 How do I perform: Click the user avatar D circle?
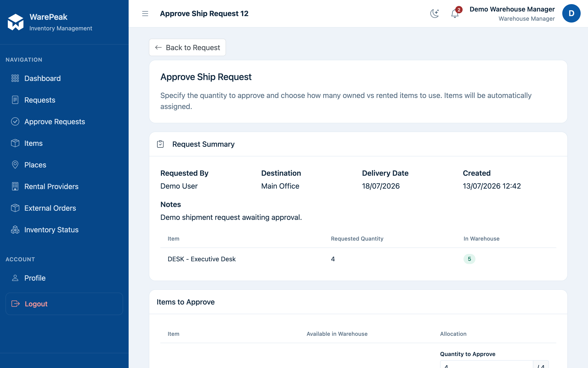point(571,13)
